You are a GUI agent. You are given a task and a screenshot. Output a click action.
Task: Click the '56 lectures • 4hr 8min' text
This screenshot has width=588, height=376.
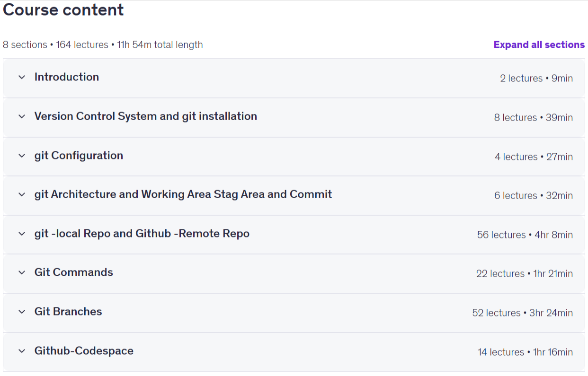(525, 235)
